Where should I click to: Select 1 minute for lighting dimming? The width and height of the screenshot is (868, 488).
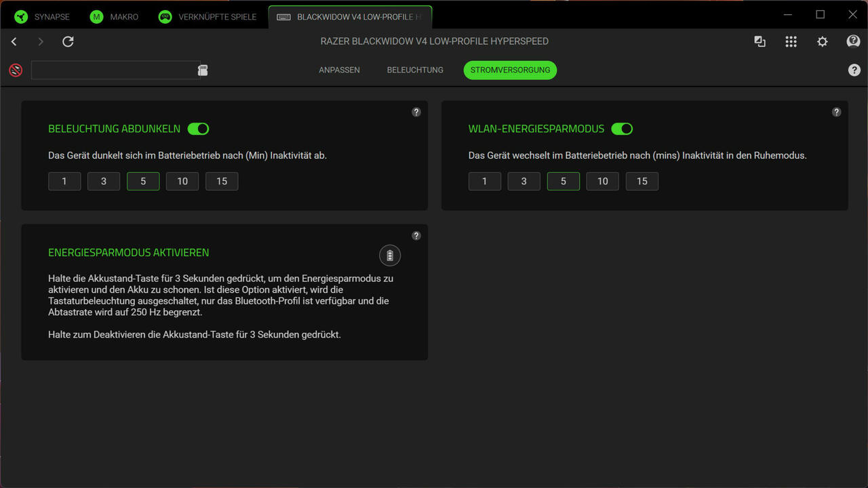click(x=64, y=182)
